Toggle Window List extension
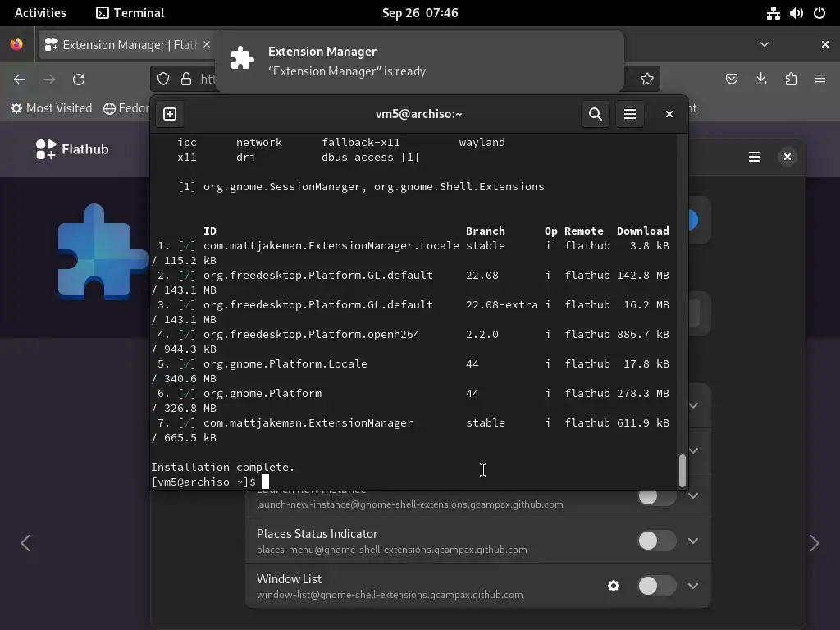 tap(657, 586)
